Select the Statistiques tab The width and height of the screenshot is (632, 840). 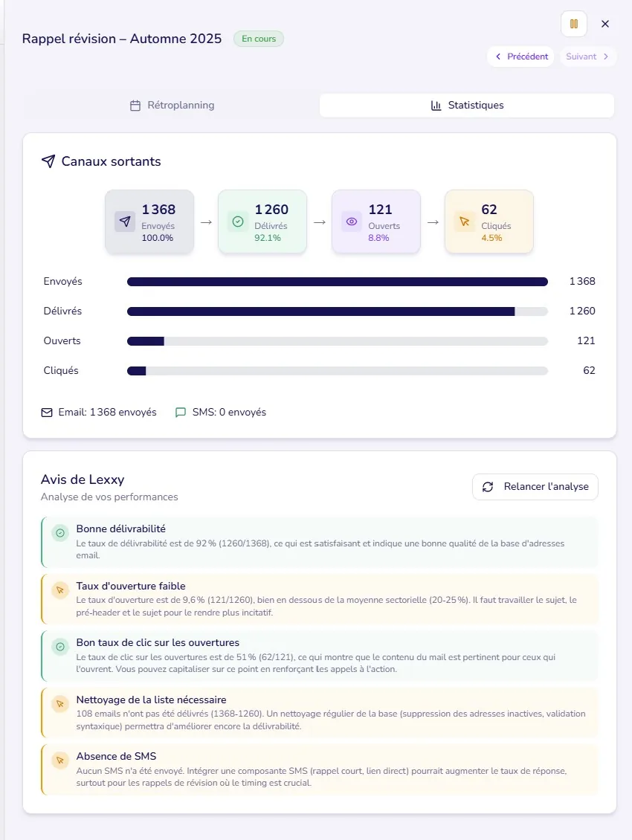[x=467, y=105]
